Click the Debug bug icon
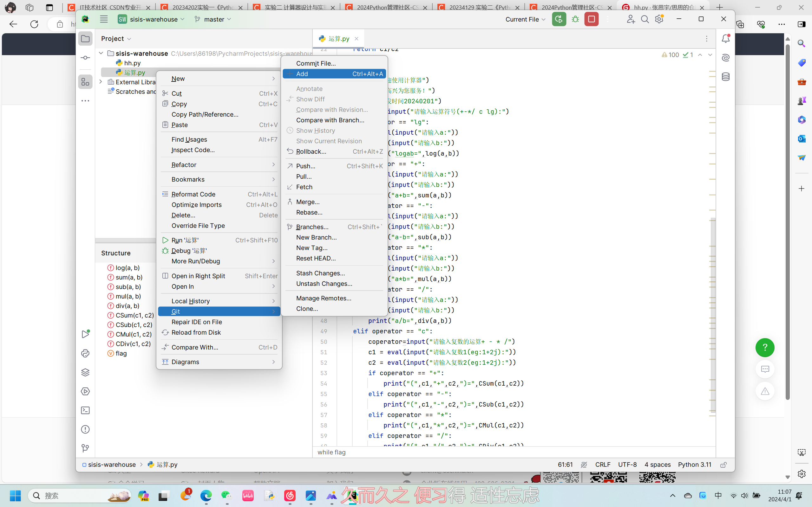 pos(575,19)
